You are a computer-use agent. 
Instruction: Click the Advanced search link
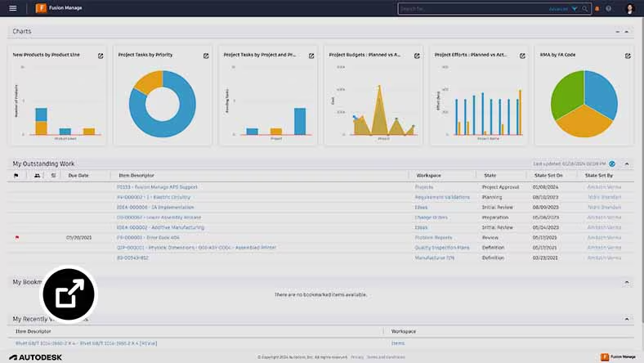tap(558, 9)
